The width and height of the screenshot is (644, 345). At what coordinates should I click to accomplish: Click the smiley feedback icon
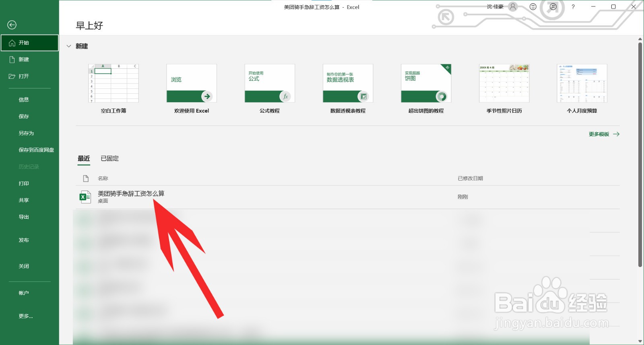coord(533,7)
